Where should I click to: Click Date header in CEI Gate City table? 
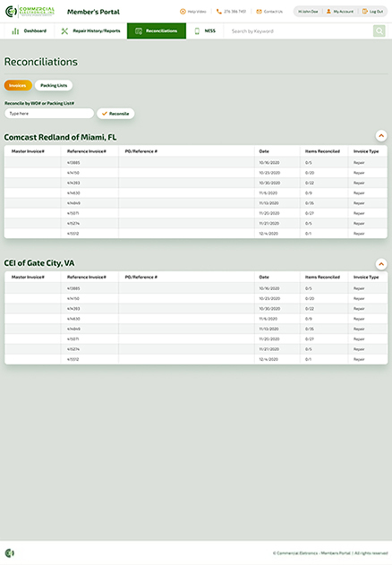(x=264, y=277)
